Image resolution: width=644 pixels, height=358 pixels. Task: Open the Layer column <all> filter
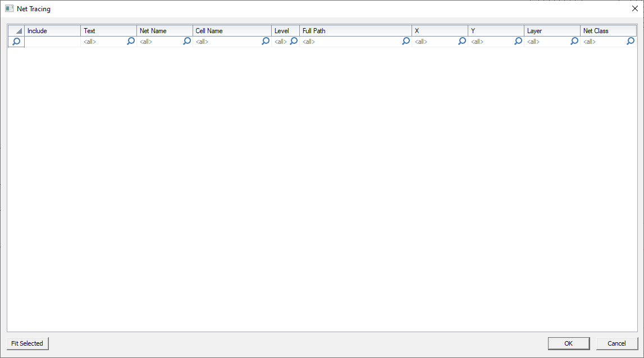pos(532,41)
